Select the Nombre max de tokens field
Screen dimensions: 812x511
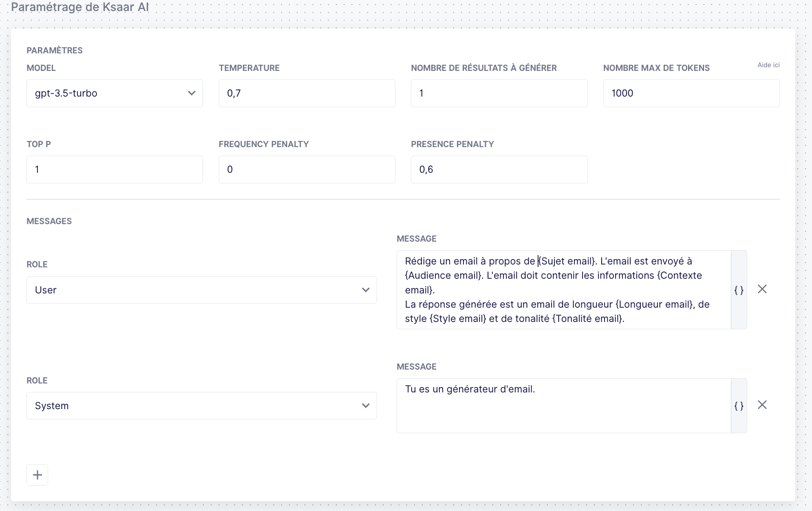click(691, 93)
